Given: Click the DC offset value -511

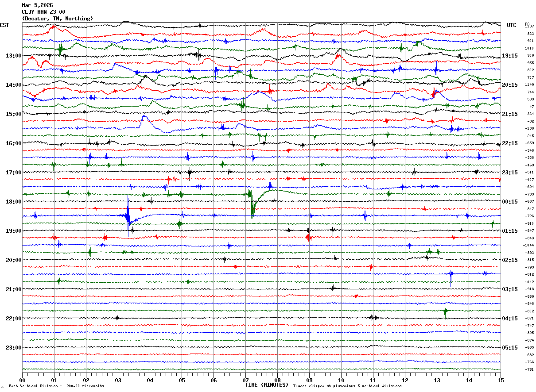Looking at the screenshot, I should tap(530, 172).
